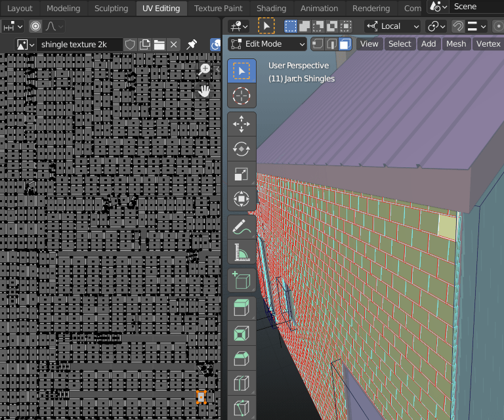Image resolution: width=504 pixels, height=420 pixels.
Task: Open the Select menu in 3D viewport
Action: coord(400,44)
